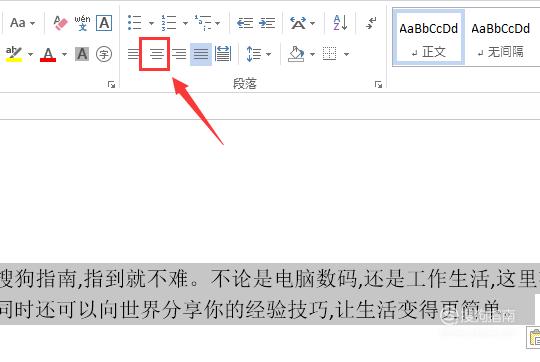Screen dimensions: 540x362
Task: Open the Font dialog launcher
Action: pos(111,84)
